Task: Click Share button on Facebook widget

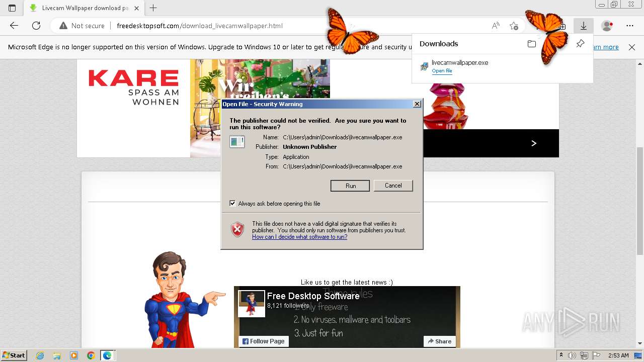Action: coord(439,341)
